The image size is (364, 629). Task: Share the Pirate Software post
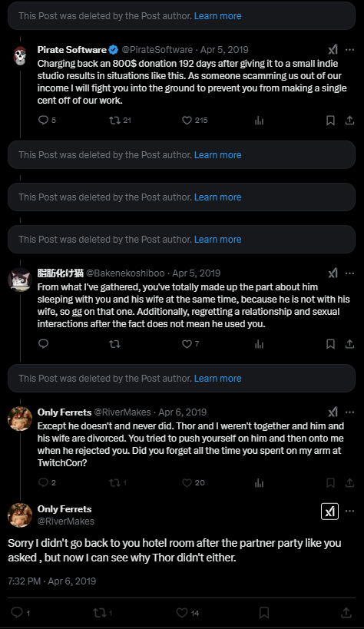coord(349,121)
